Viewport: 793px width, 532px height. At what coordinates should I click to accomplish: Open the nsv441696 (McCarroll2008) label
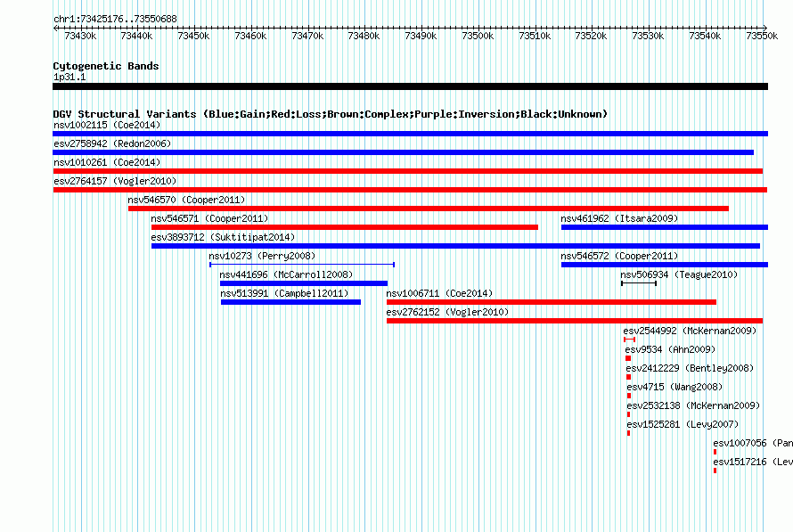286,274
